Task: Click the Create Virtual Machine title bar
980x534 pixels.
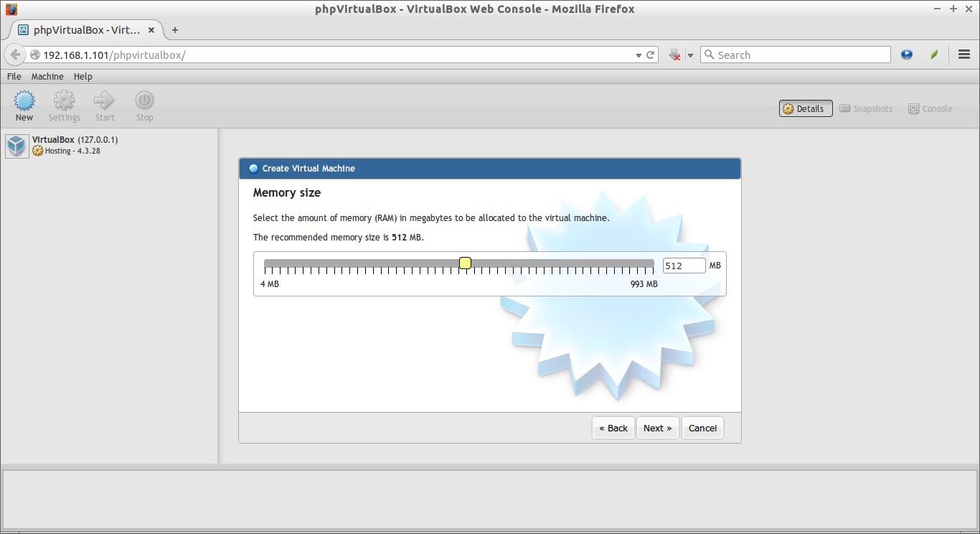Action: click(490, 169)
